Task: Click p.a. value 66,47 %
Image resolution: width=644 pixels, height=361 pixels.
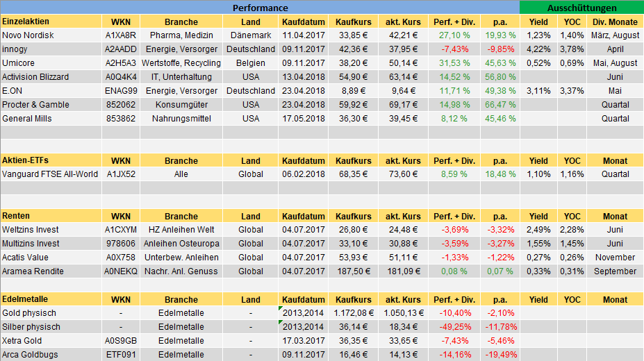Action: 500,105
